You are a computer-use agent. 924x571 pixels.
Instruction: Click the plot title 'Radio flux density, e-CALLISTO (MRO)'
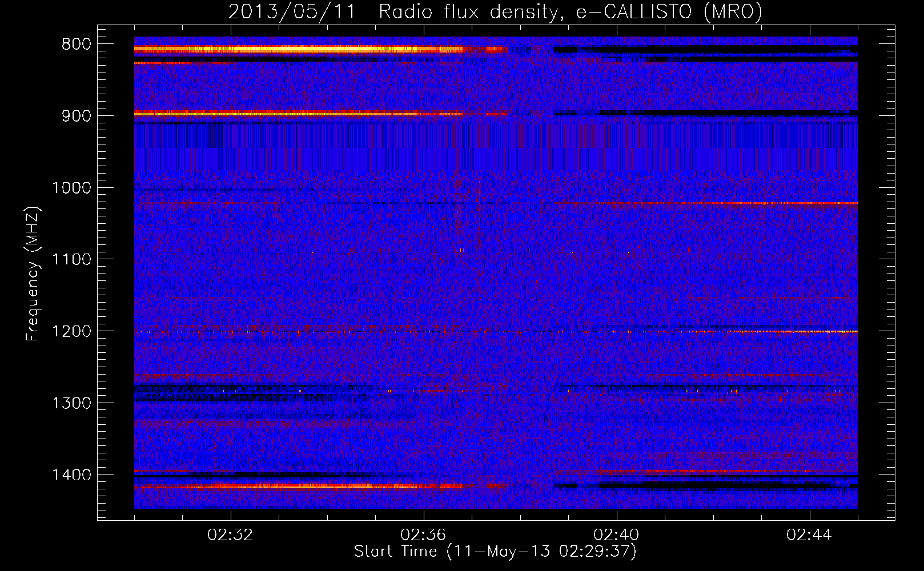[570, 12]
